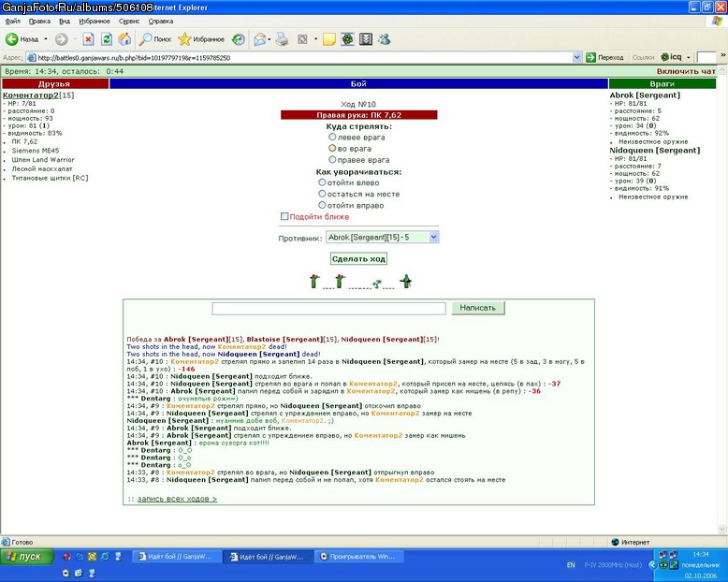Click the Print toolbar icon
Viewport: 728px width, 582px height.
point(282,39)
